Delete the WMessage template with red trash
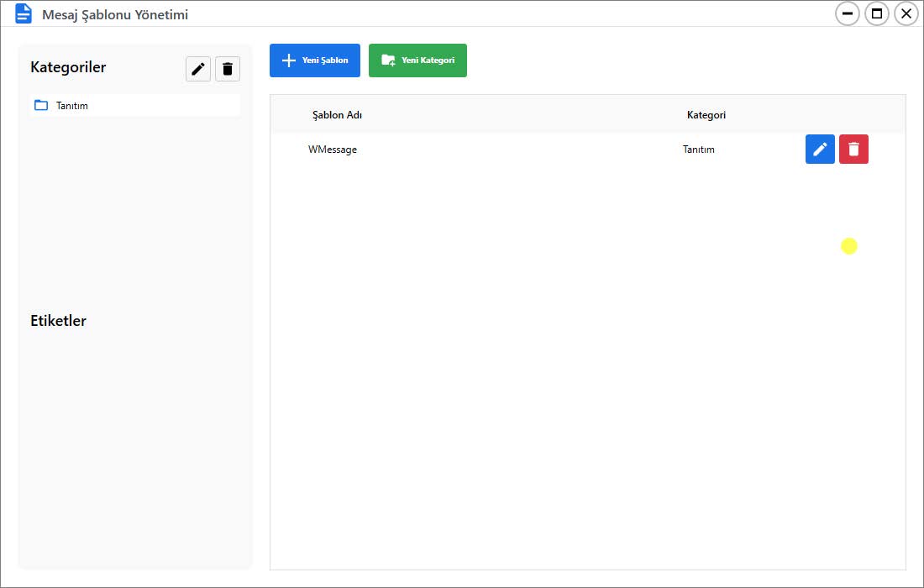Viewport: 924px width, 588px height. pyautogui.click(x=853, y=150)
